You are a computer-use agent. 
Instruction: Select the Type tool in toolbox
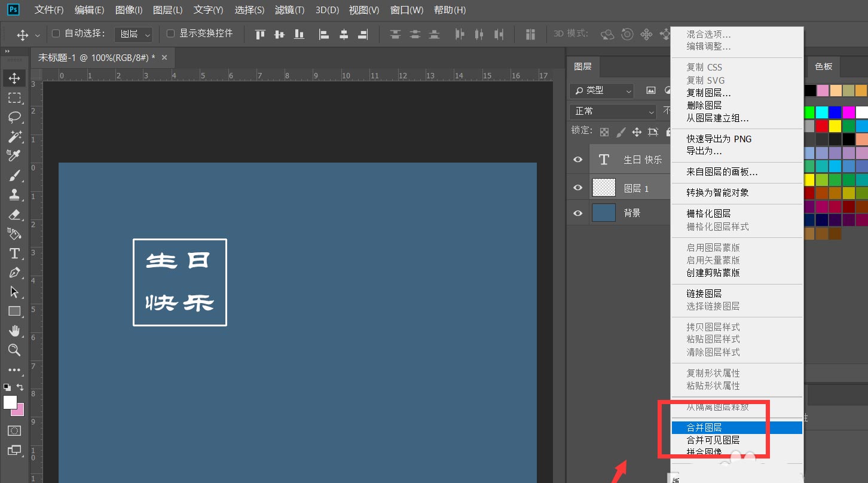coord(14,253)
